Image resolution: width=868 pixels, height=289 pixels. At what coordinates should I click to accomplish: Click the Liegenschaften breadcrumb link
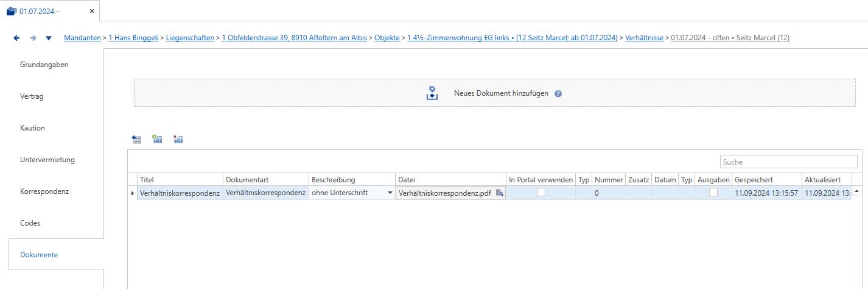190,38
